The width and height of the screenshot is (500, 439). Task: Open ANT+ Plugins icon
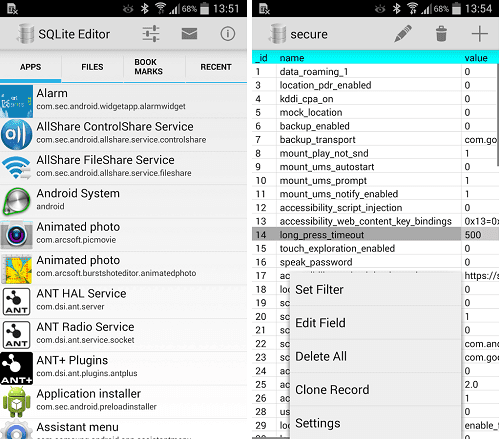[x=17, y=368]
